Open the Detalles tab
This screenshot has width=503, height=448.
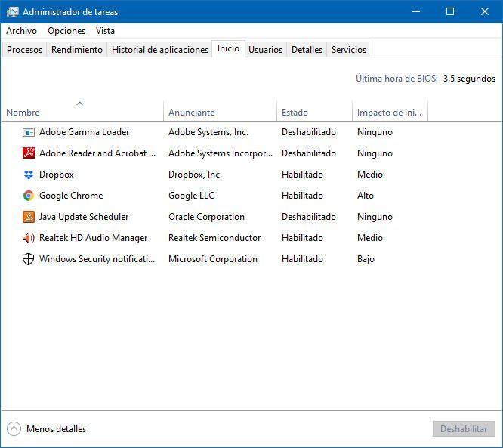coord(307,50)
